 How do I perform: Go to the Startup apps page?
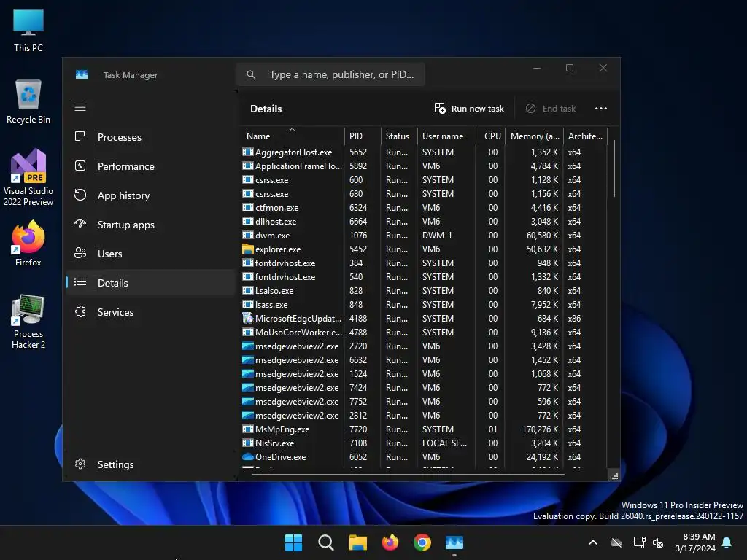click(x=150, y=225)
